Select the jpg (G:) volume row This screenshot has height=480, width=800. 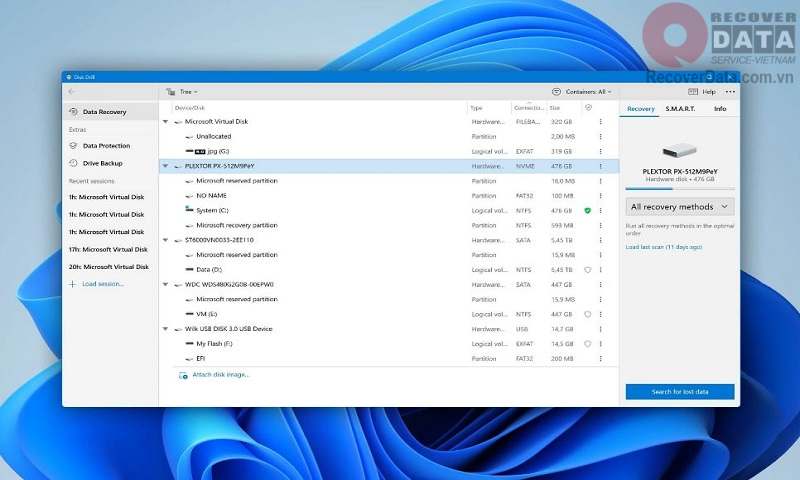[389, 151]
